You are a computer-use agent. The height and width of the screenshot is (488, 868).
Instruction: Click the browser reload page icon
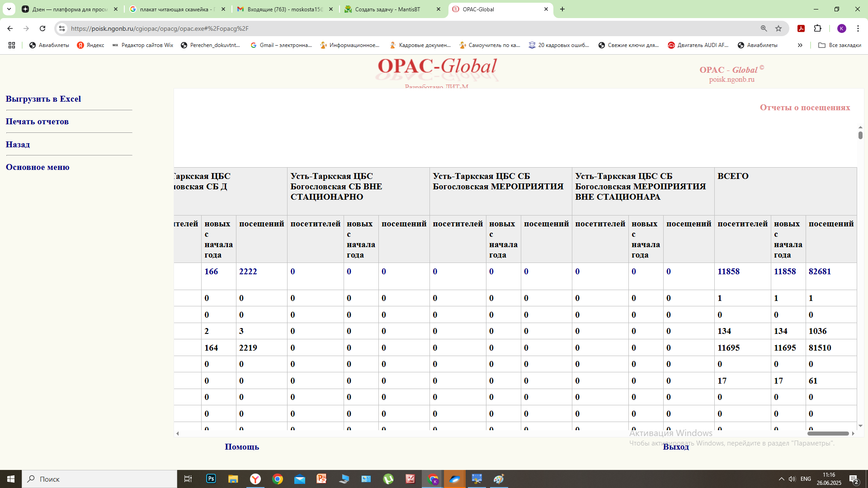(42, 28)
